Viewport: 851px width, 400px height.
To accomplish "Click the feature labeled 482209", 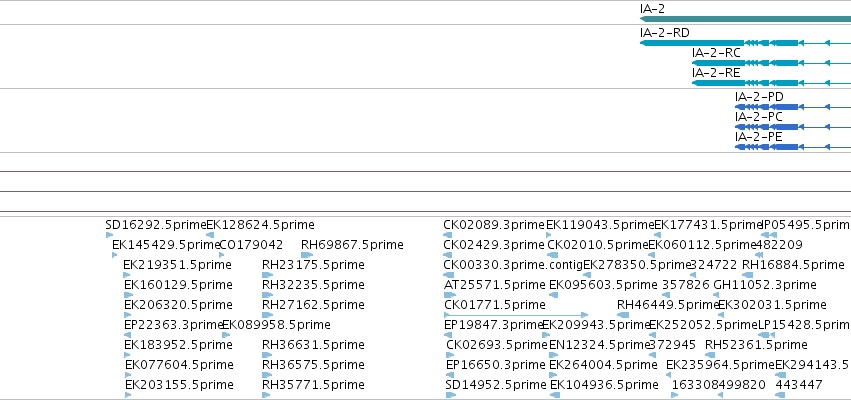I will 779,245.
